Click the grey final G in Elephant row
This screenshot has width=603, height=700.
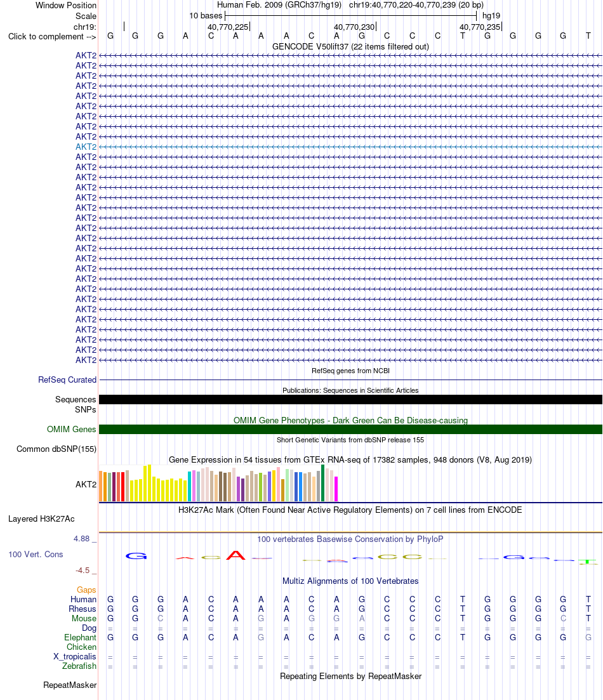coord(588,638)
